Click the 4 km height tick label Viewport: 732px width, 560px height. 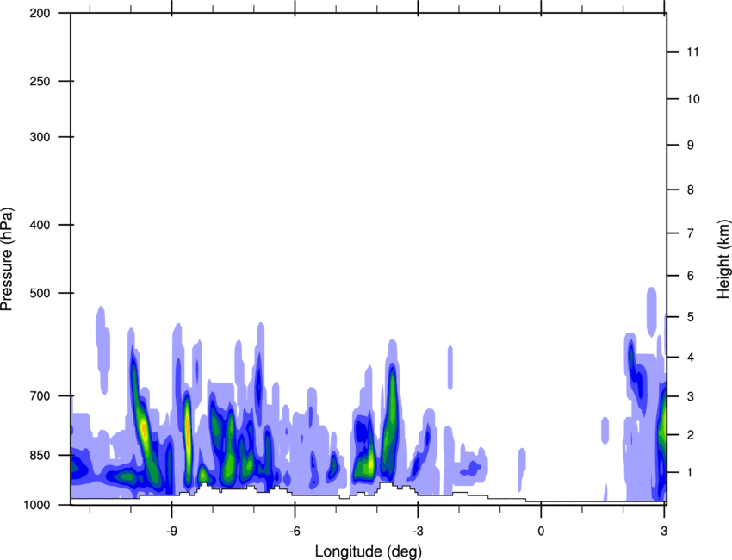click(691, 358)
